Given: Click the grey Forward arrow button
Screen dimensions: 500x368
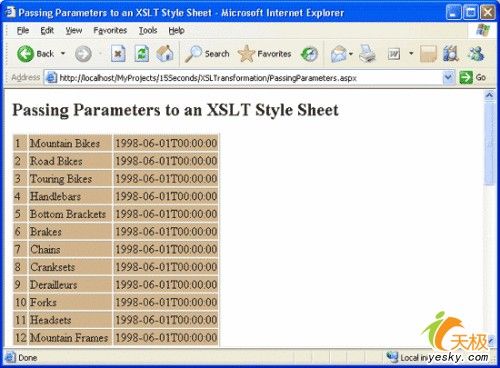Looking at the screenshot, I should pos(83,54).
